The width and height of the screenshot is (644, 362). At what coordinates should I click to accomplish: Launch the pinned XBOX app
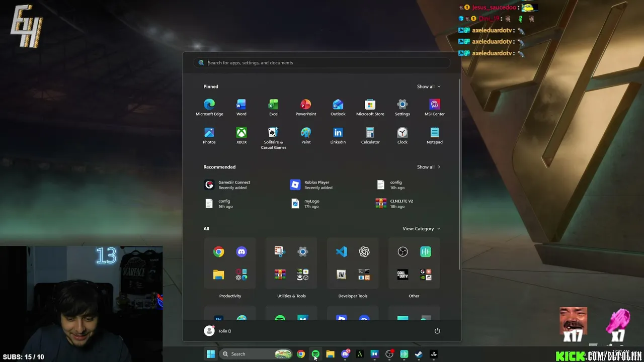tap(242, 136)
